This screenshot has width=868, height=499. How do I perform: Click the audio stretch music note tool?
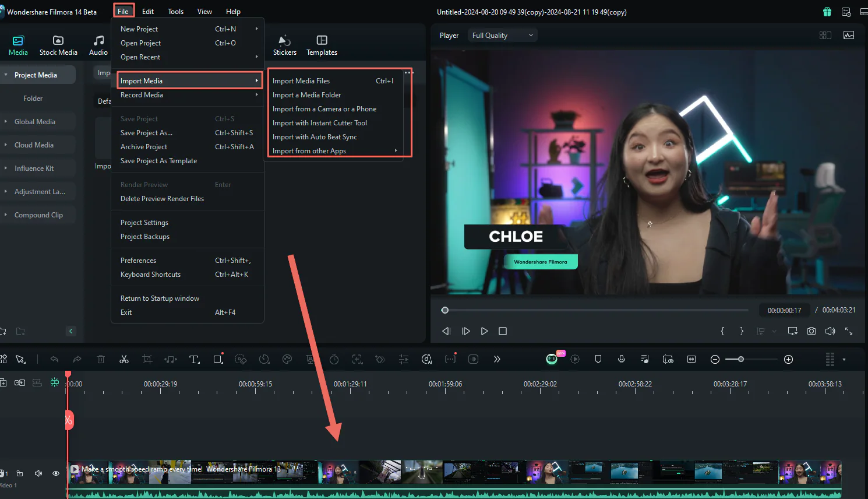pos(171,359)
